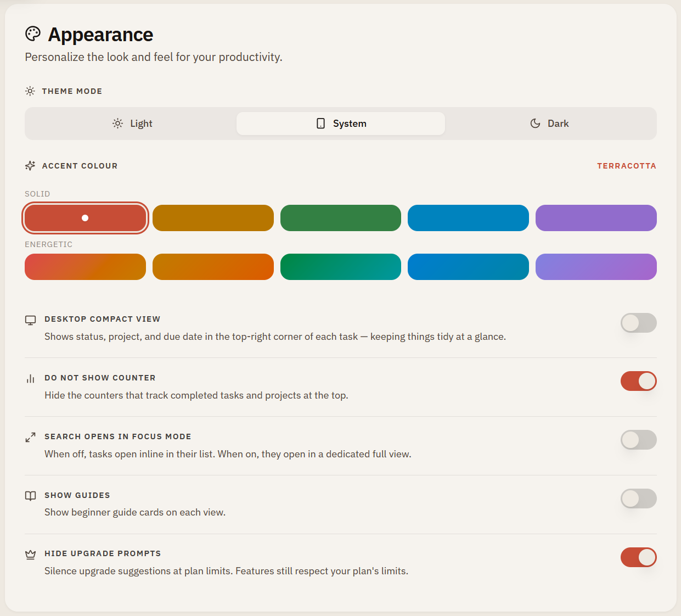The image size is (681, 616).
Task: Click the ENERGETIC section label
Action: click(48, 244)
